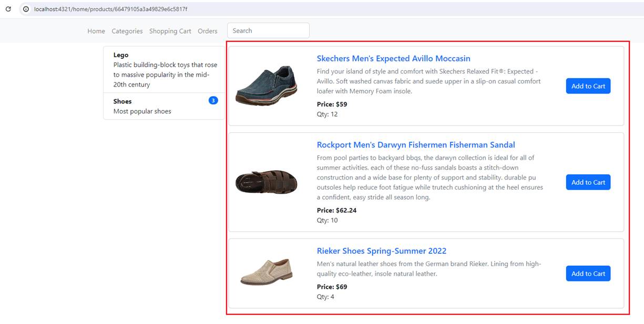Click the Skechers 'Find your island of style' description
This screenshot has width=644, height=324.
point(428,81)
